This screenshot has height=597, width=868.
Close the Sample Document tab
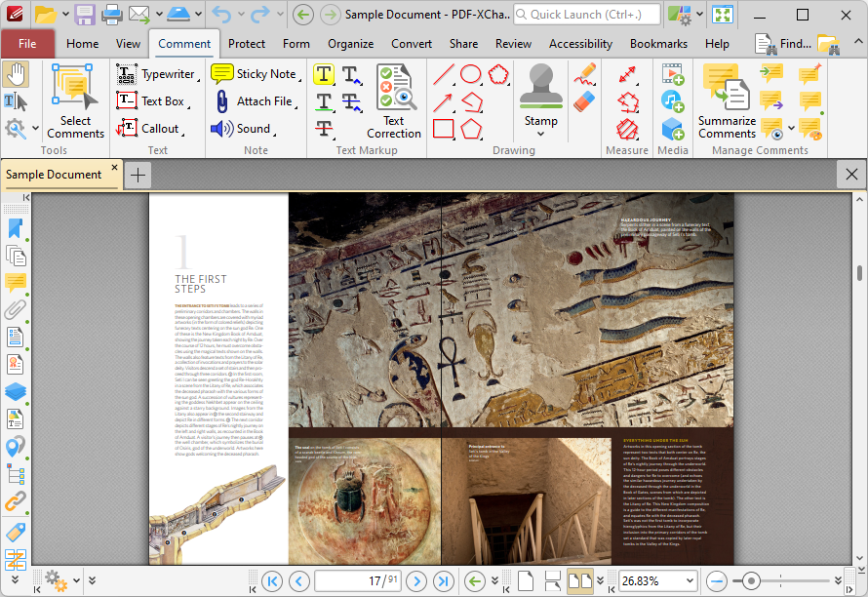(x=114, y=167)
